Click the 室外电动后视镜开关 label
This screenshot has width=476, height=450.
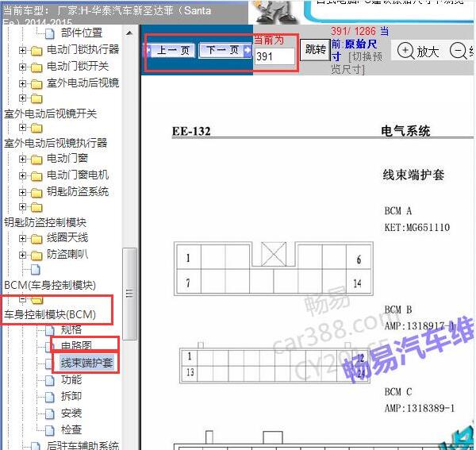(x=51, y=113)
